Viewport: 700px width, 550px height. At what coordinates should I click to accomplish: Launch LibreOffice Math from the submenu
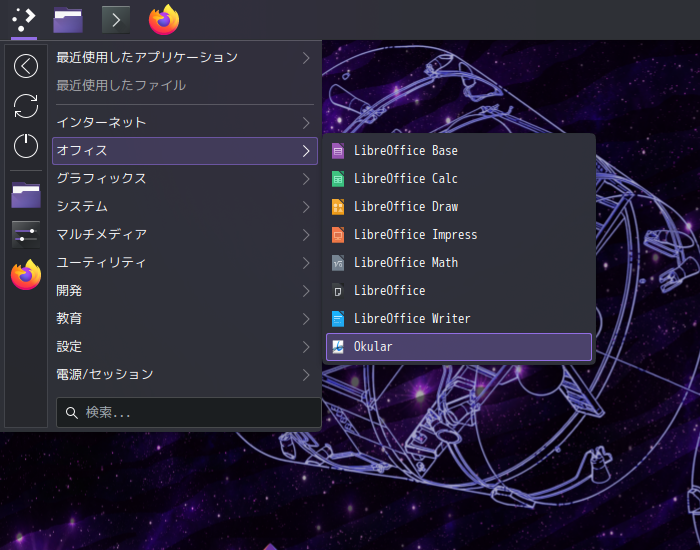459,263
